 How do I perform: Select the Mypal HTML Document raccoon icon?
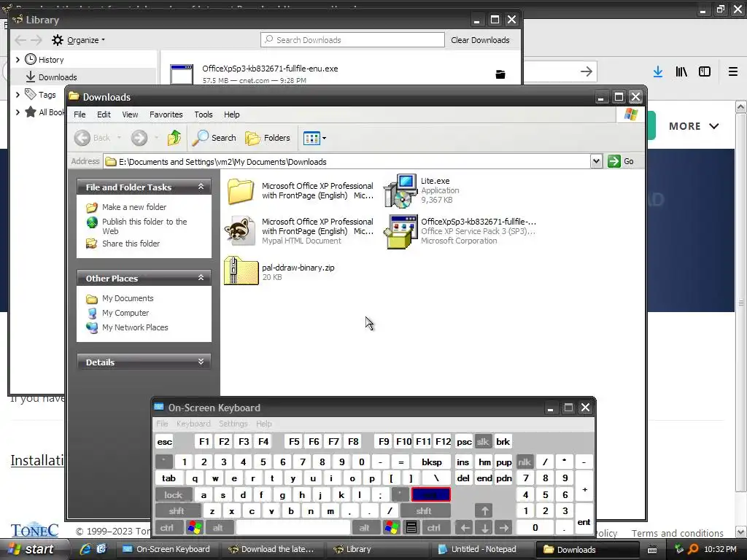tap(239, 230)
